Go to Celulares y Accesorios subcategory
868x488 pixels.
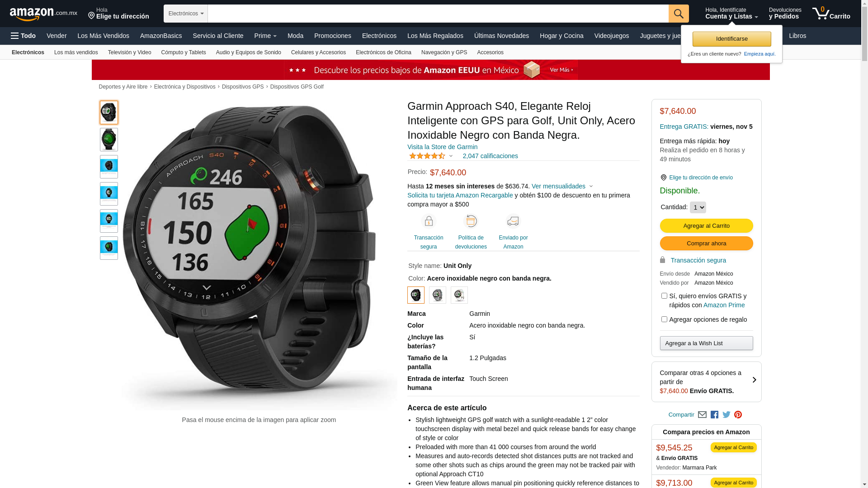click(x=318, y=52)
